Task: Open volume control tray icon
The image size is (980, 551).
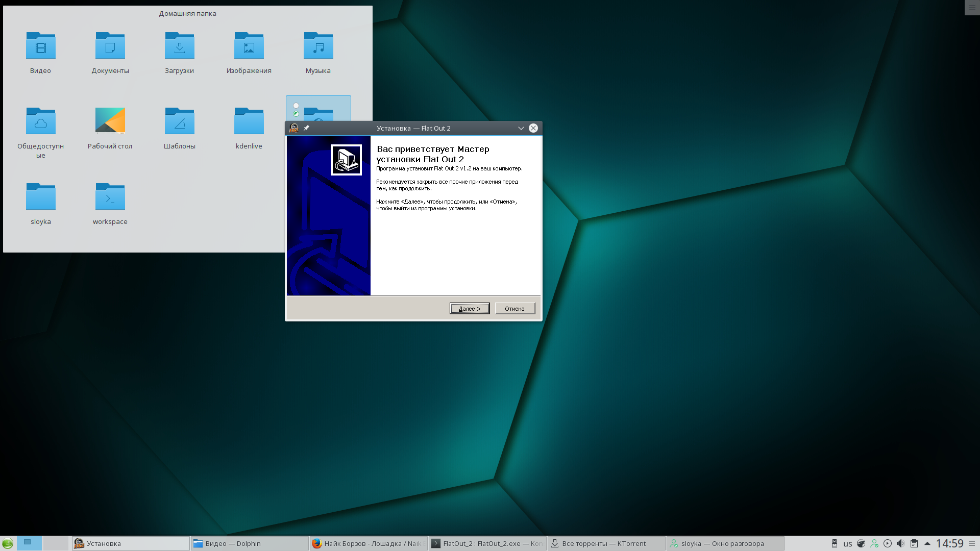Action: (901, 543)
